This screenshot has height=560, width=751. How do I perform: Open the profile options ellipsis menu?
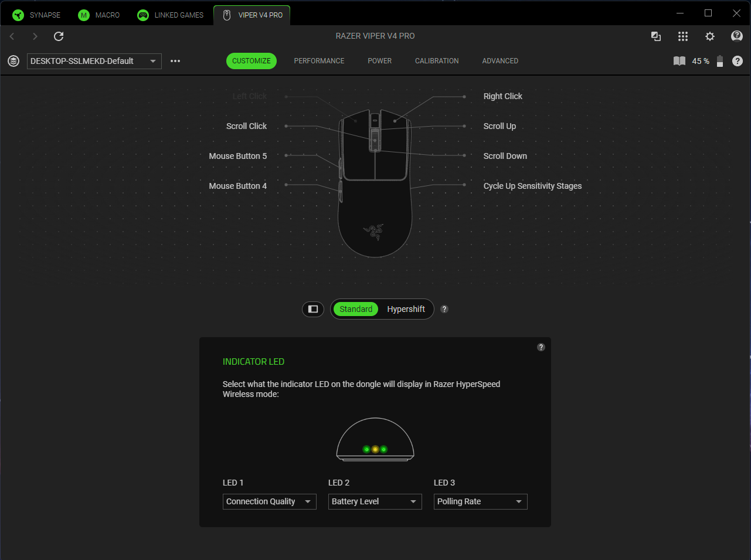[175, 61]
